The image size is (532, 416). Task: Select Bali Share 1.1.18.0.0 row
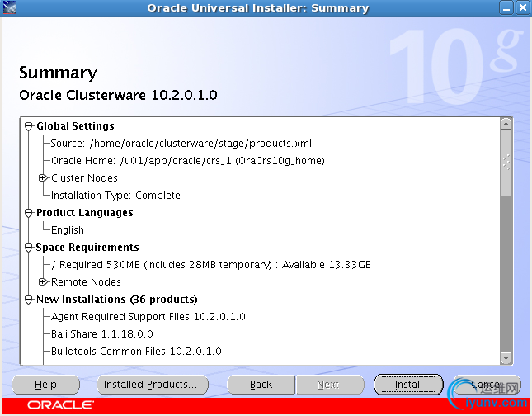(101, 334)
